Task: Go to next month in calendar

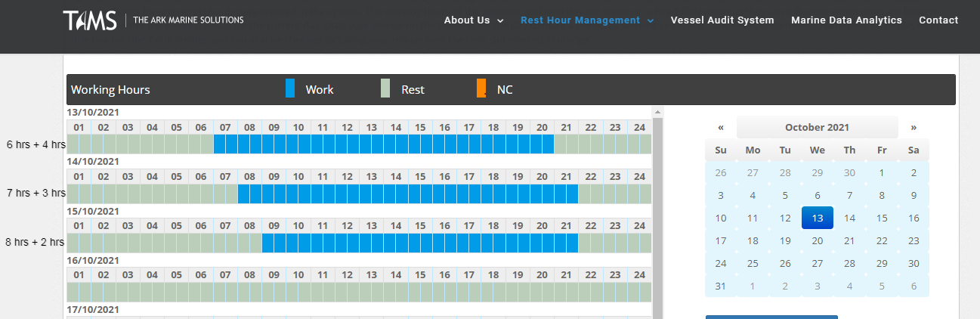Action: coord(914,128)
